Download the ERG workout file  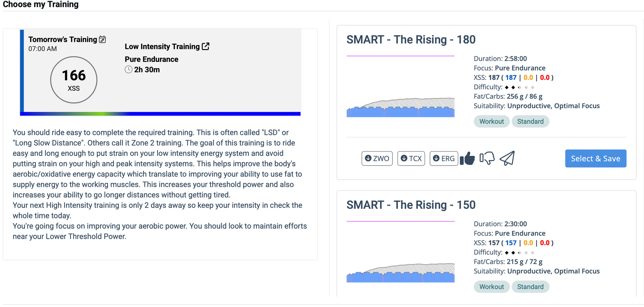click(443, 159)
